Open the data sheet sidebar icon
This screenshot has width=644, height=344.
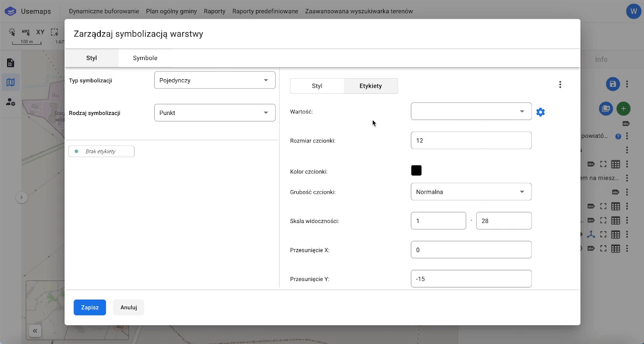(11, 63)
